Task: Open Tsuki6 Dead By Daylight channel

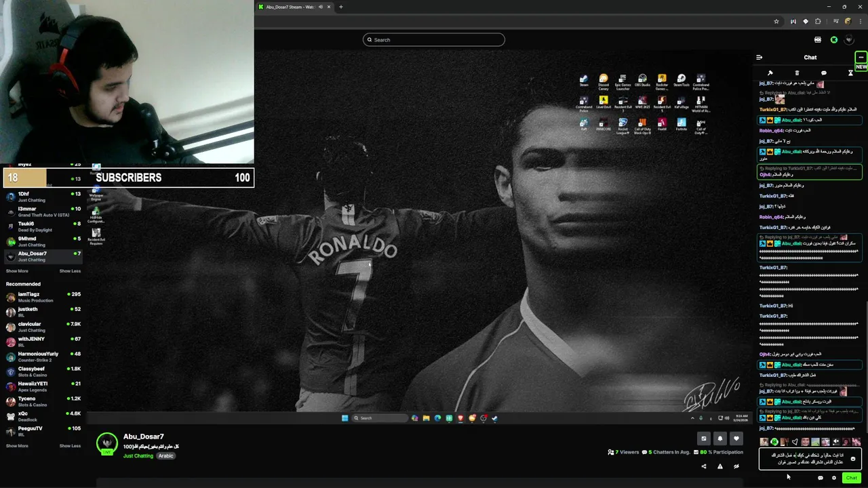Action: [x=43, y=226]
